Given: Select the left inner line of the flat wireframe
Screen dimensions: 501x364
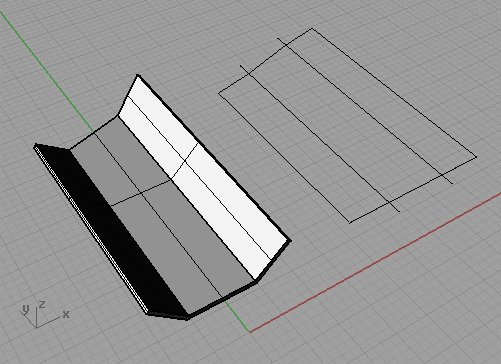Looking at the screenshot, I should [x=320, y=138].
